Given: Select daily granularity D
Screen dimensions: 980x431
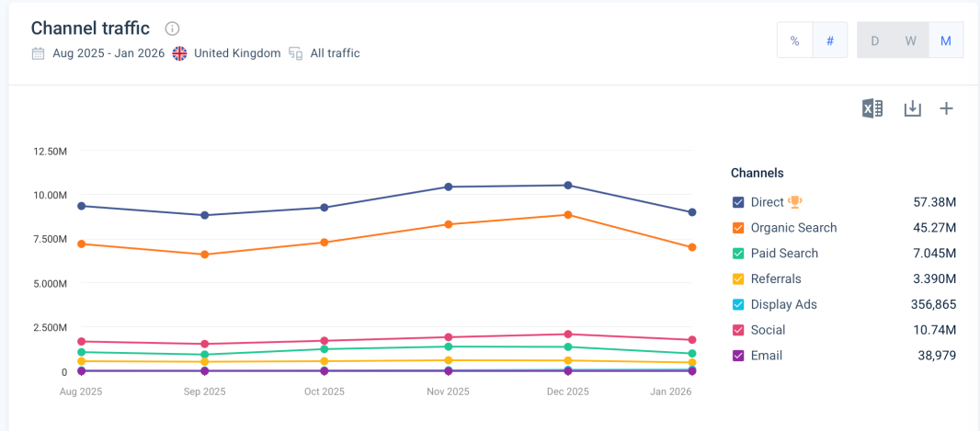Looking at the screenshot, I should coord(875,40).
